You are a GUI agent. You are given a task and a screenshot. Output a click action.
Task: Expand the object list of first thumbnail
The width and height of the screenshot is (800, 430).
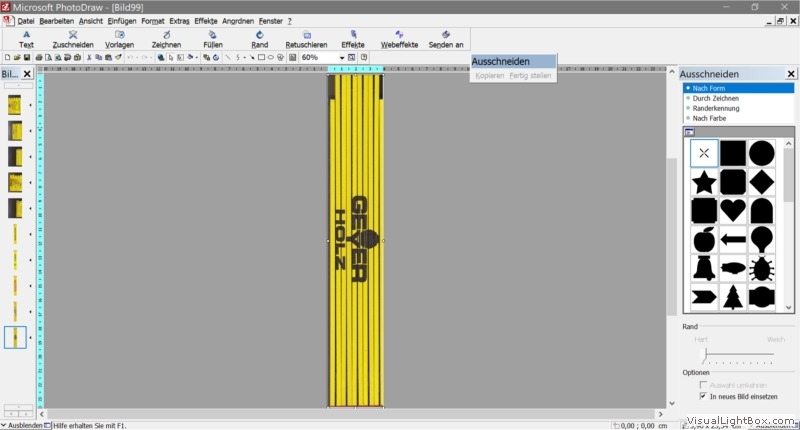pos(30,105)
